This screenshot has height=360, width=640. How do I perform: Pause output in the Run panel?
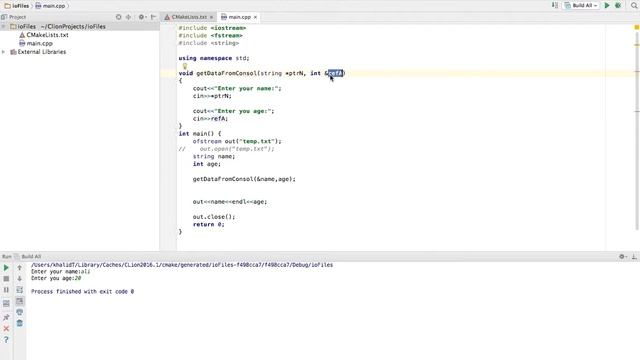(6, 290)
